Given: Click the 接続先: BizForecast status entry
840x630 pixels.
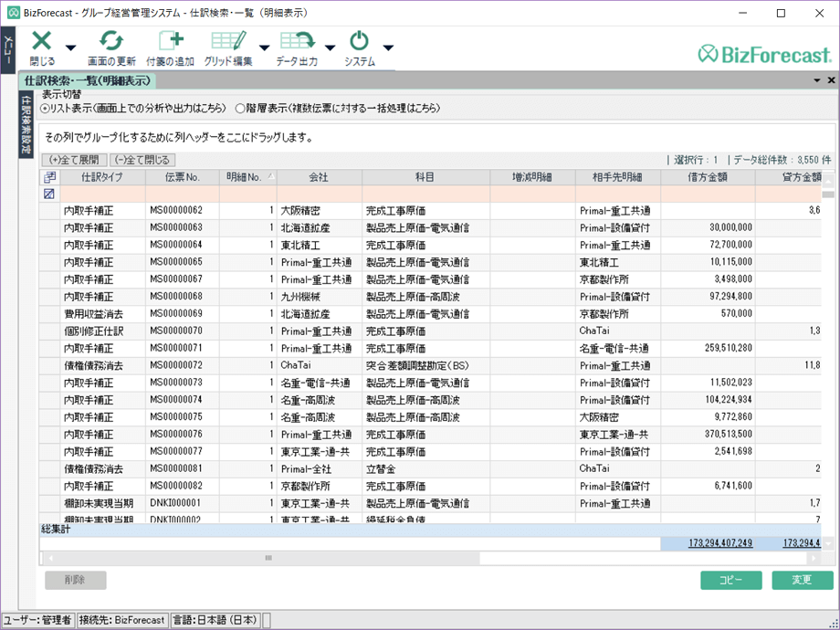Looking at the screenshot, I should click(122, 620).
